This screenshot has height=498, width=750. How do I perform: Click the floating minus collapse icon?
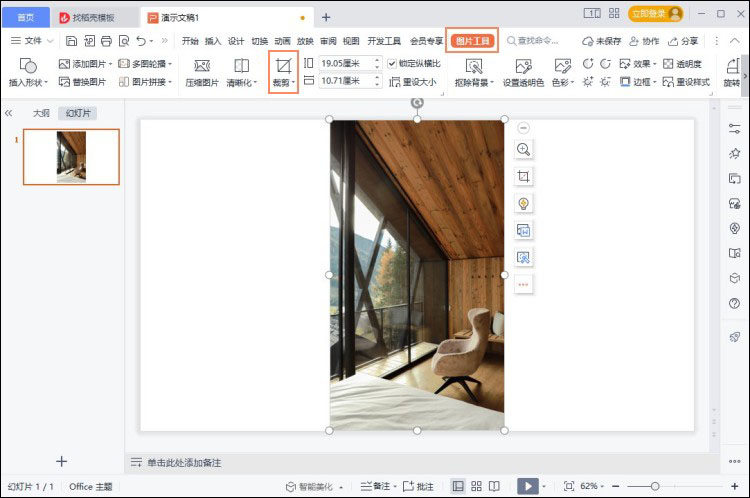[x=523, y=128]
